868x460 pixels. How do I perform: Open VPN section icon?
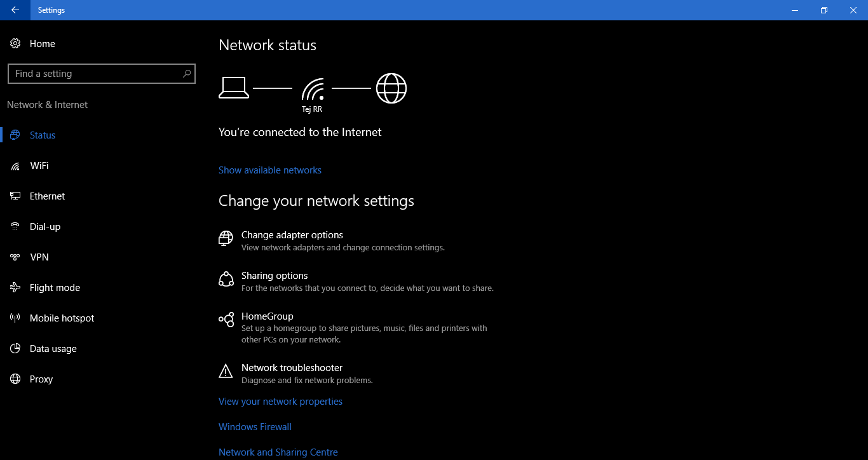[15, 257]
